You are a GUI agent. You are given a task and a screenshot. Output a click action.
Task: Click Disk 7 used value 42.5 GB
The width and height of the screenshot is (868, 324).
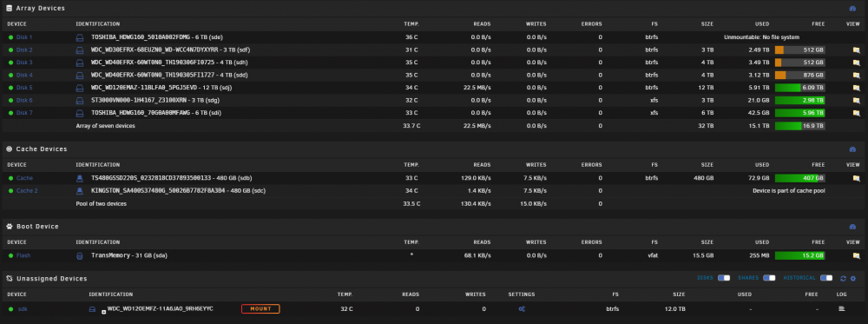point(758,113)
